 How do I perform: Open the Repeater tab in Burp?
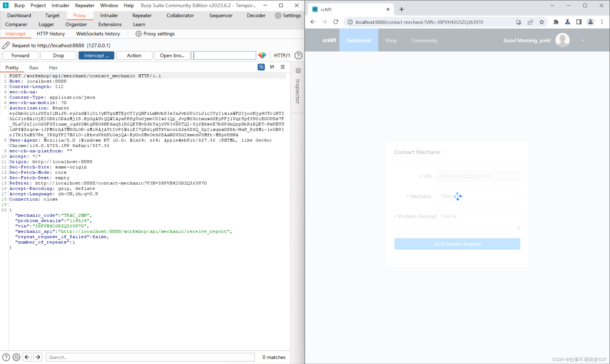click(142, 15)
